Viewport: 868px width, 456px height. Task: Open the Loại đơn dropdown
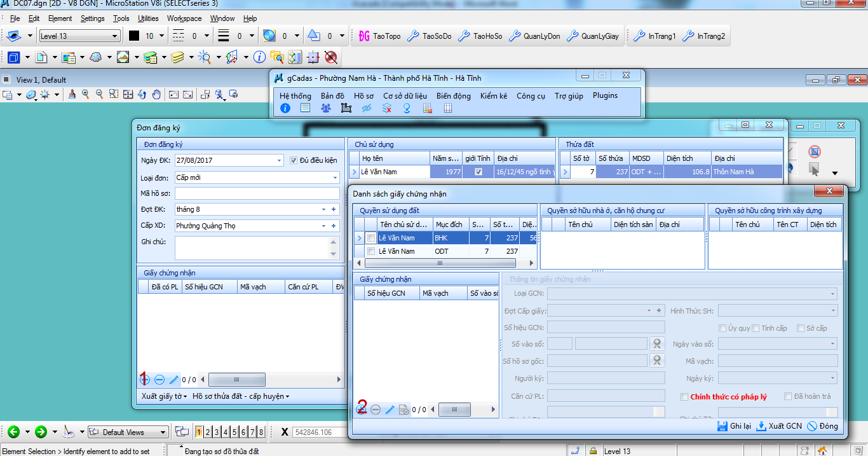(x=335, y=178)
